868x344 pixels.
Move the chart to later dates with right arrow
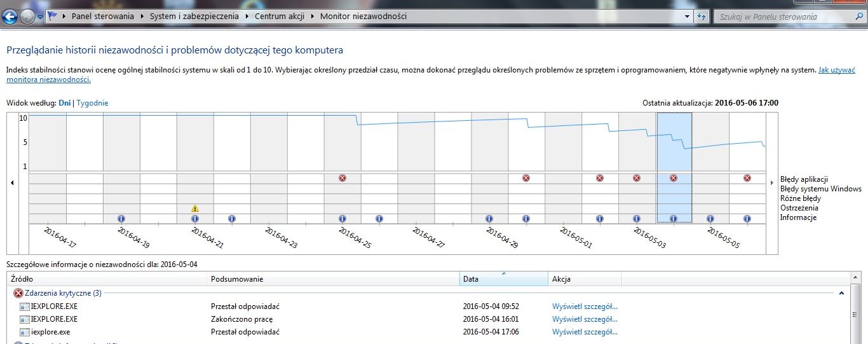point(773,182)
